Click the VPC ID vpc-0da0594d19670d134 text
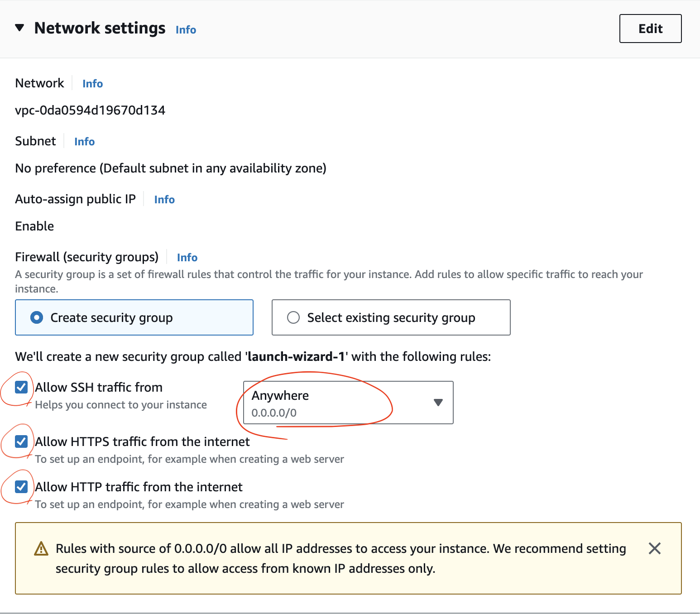 pos(90,110)
